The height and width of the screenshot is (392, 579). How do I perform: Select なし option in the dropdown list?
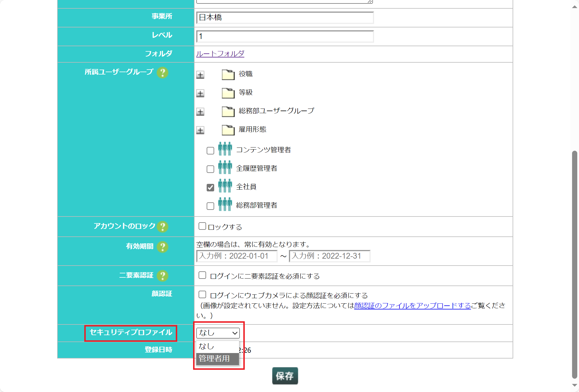218,346
